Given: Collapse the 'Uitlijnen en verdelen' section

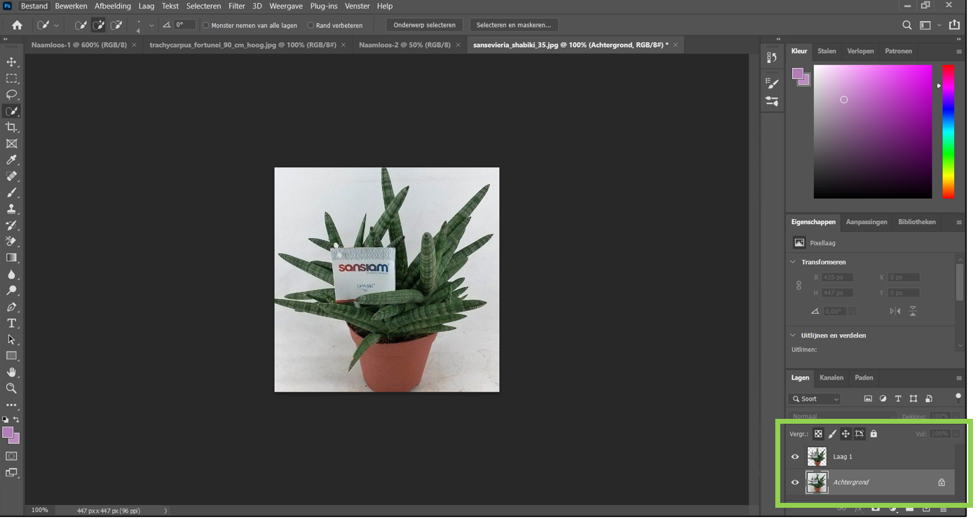Looking at the screenshot, I should 794,335.
